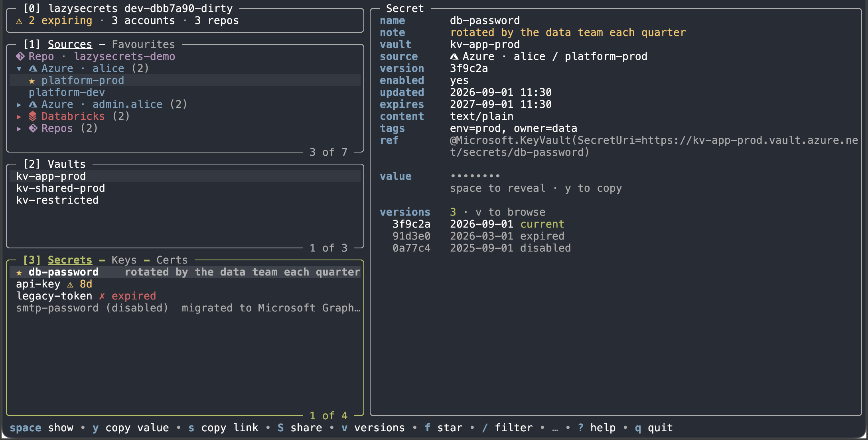The width and height of the screenshot is (868, 440).
Task: Click the Repos diamond git icon
Action: (33, 128)
